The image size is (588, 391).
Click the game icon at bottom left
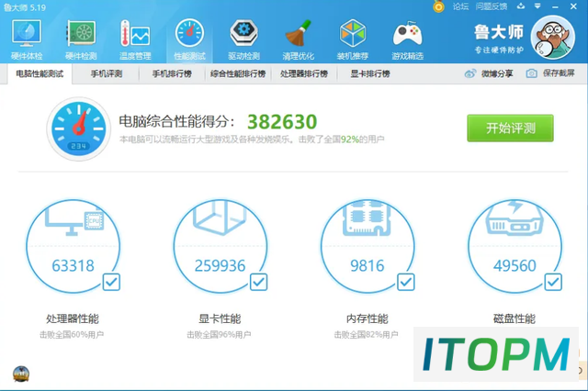click(x=21, y=374)
